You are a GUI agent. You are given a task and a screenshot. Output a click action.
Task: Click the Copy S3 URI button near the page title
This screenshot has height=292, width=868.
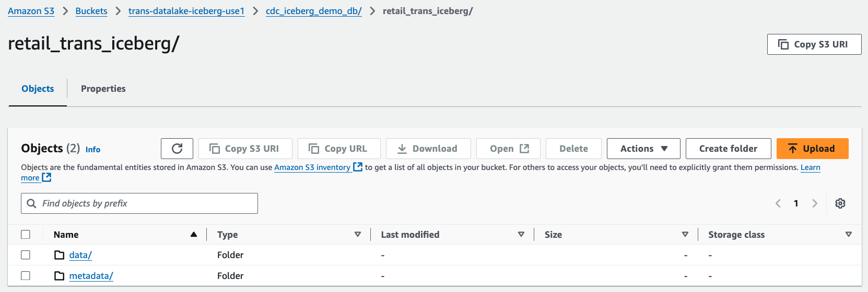click(814, 44)
